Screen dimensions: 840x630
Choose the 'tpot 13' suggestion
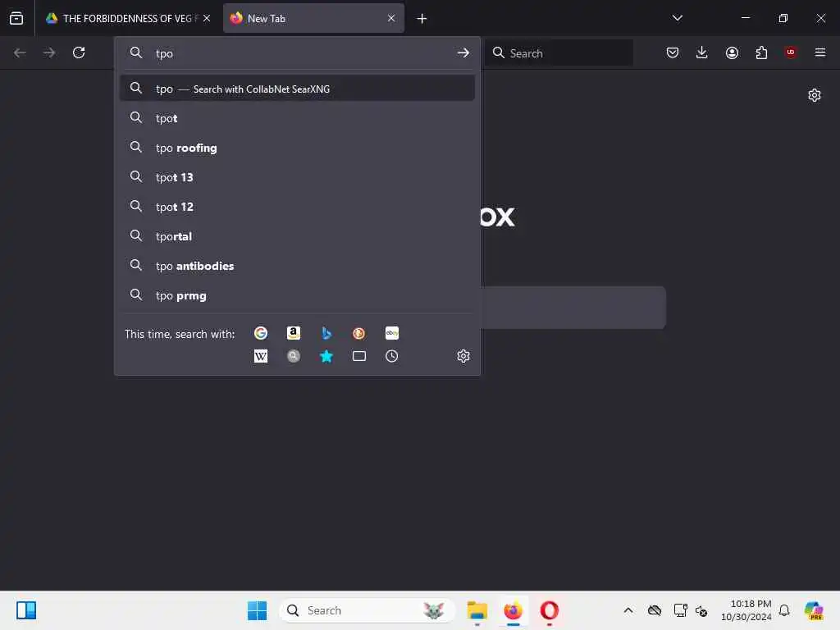click(297, 177)
